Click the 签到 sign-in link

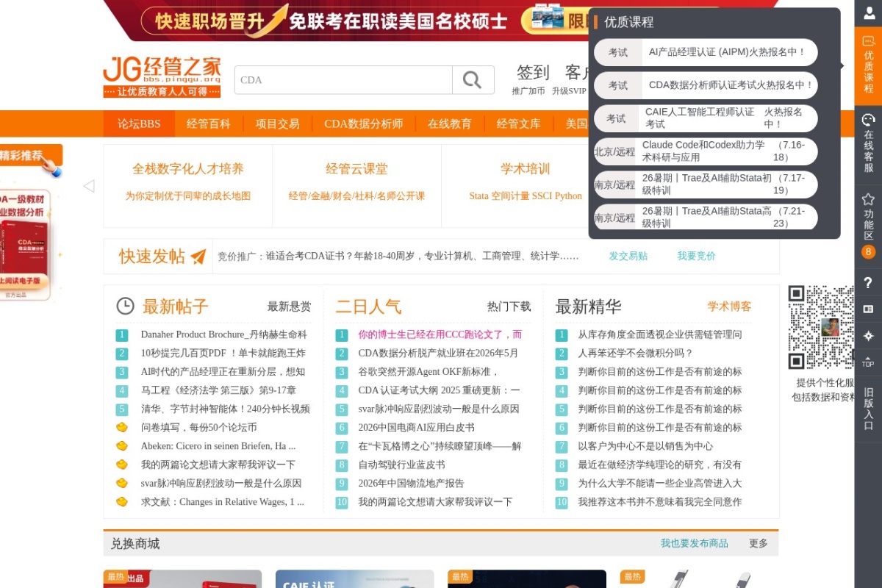(533, 72)
